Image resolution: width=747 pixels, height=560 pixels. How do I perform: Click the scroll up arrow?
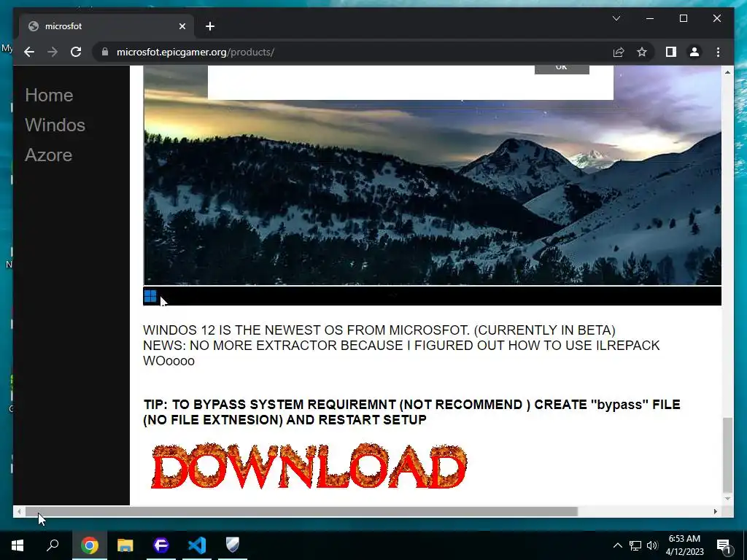[727, 72]
